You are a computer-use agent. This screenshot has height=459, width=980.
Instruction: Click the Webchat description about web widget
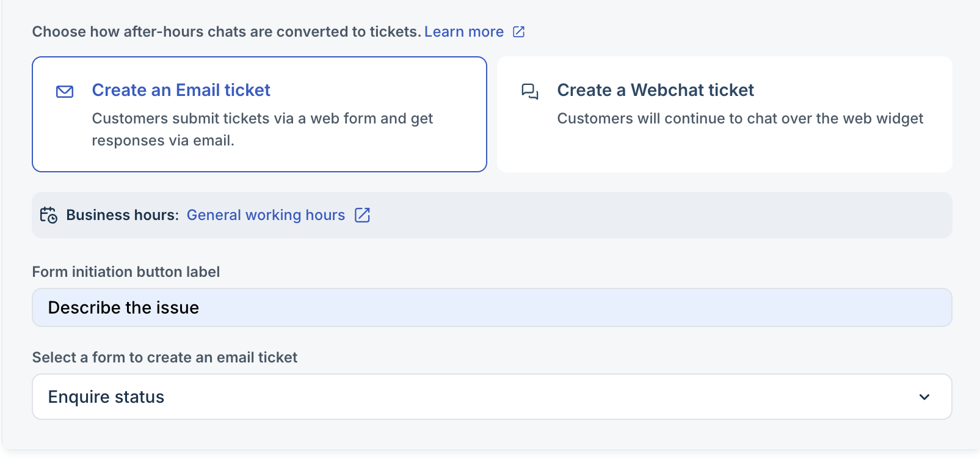click(739, 119)
